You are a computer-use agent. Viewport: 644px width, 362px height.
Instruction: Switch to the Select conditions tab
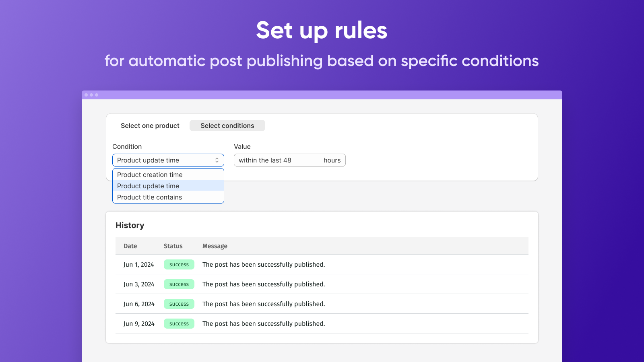227,125
